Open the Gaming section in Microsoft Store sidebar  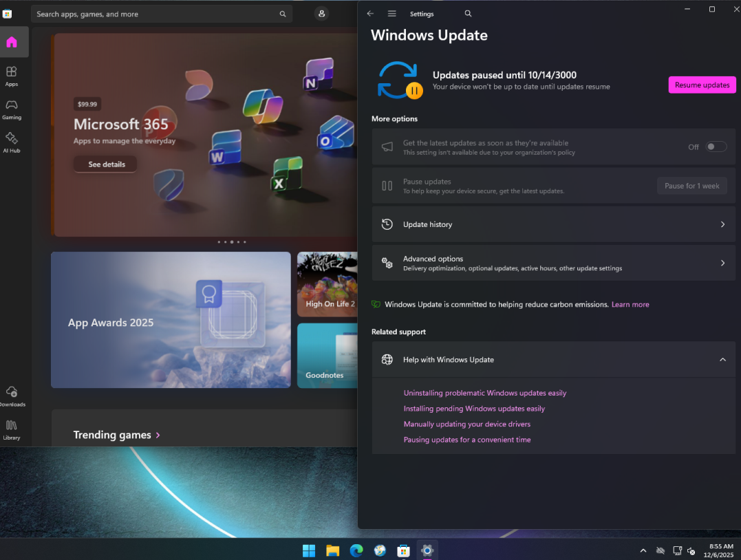(x=12, y=109)
